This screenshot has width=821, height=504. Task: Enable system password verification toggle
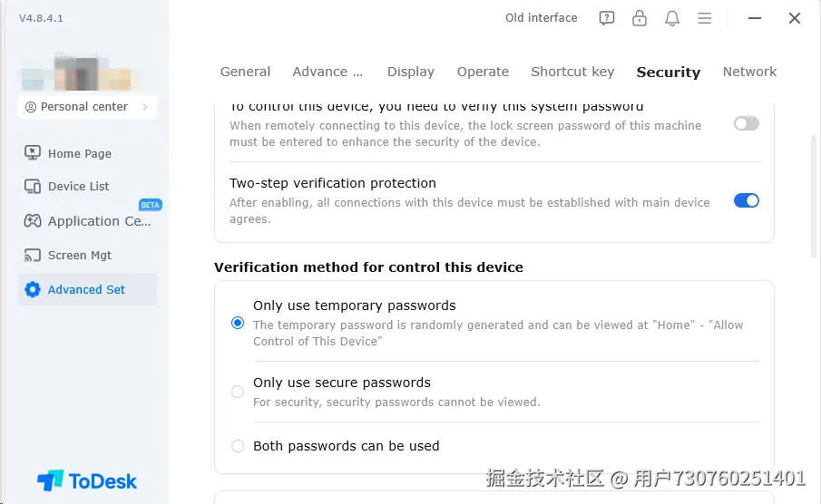tap(746, 123)
